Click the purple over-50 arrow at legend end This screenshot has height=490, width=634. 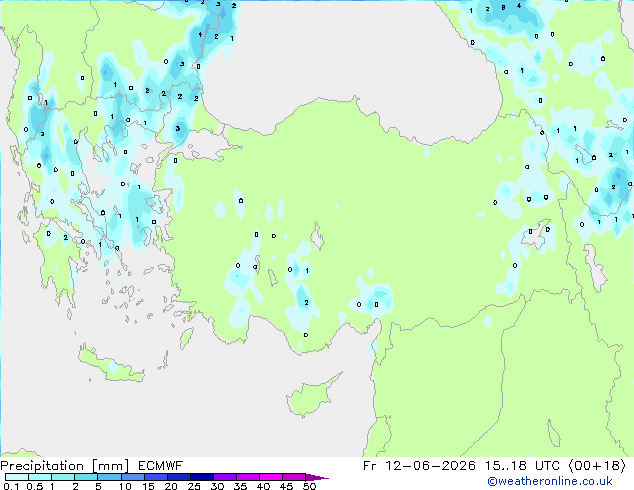[x=317, y=477]
